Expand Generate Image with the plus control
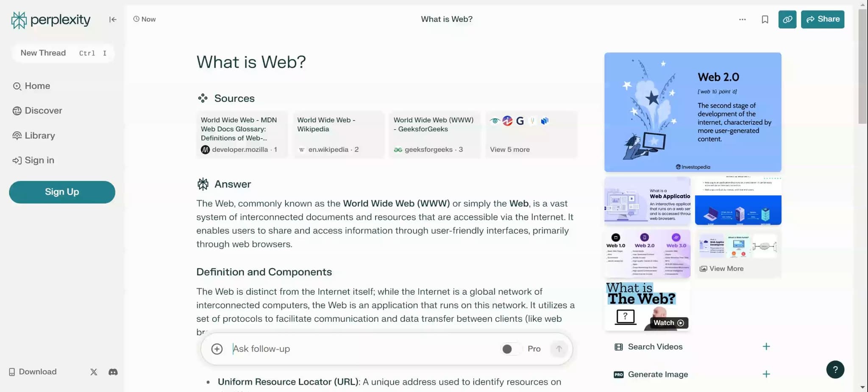Viewport: 868px width, 392px height. click(766, 374)
